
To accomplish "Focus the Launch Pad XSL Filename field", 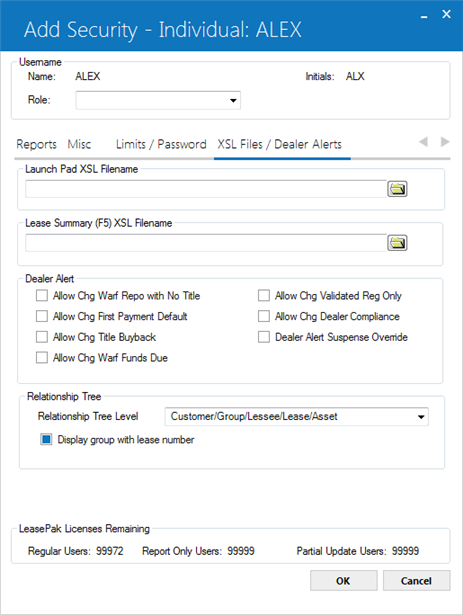I will 206,189.
